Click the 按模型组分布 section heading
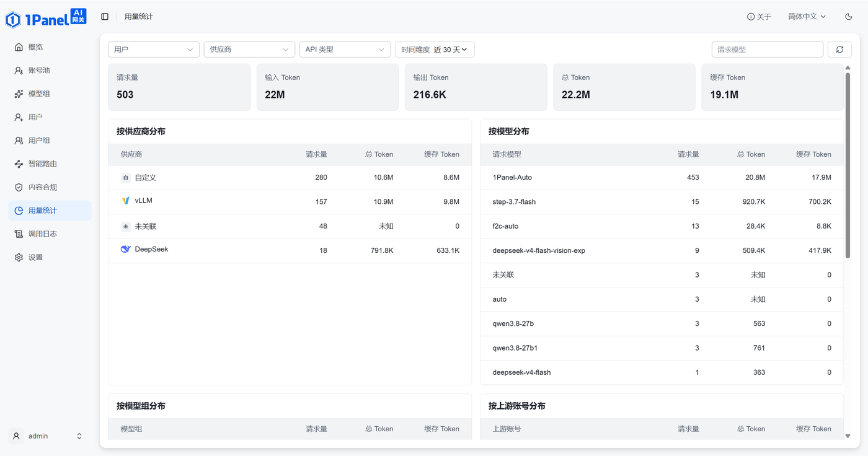The width and height of the screenshot is (868, 456). [x=141, y=406]
